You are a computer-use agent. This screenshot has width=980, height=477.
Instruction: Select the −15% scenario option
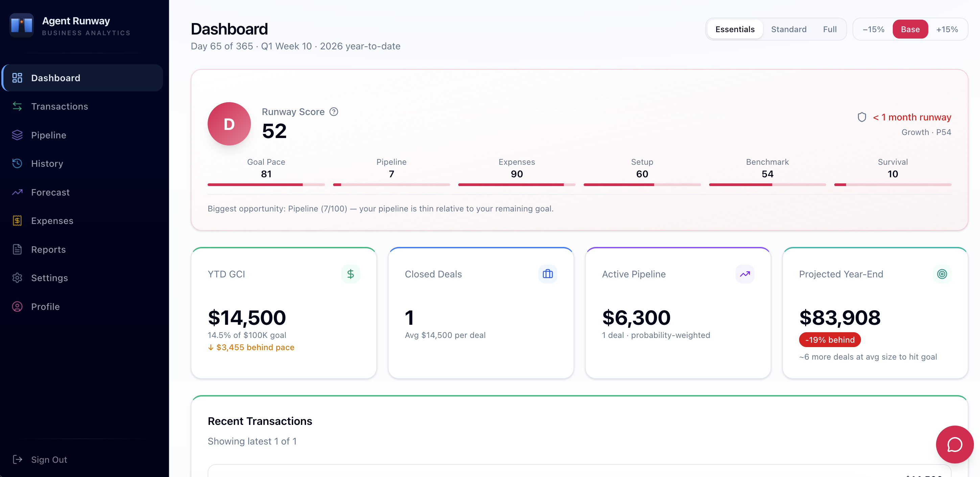coord(873,29)
